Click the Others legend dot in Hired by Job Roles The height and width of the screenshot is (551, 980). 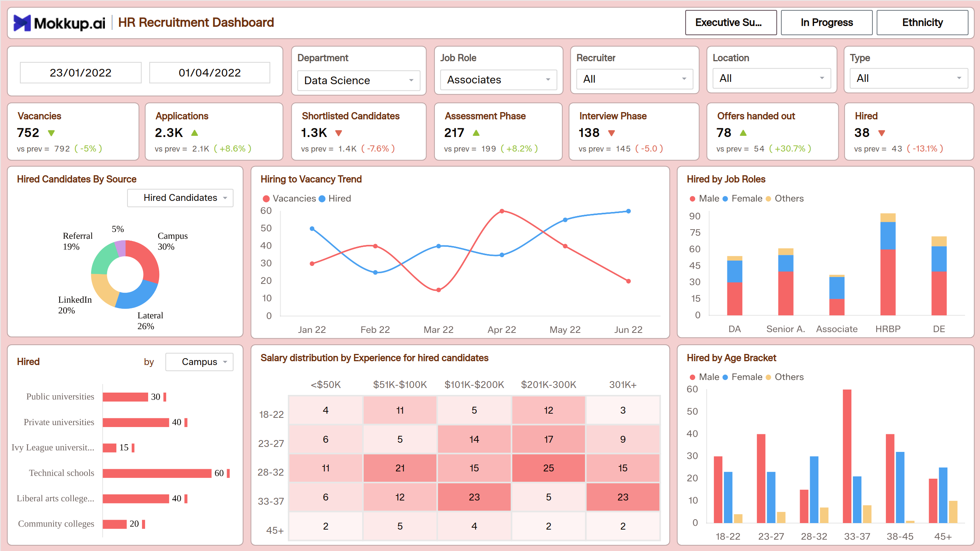point(768,199)
